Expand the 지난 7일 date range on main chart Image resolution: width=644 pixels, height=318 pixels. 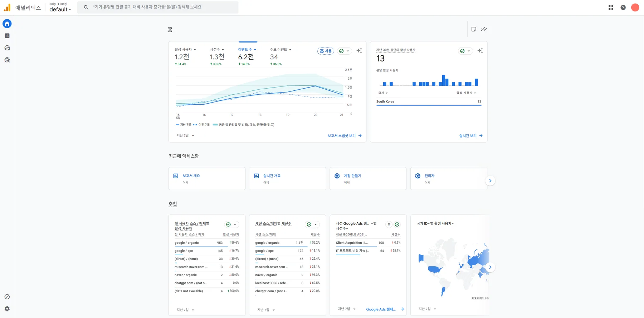coord(185,135)
